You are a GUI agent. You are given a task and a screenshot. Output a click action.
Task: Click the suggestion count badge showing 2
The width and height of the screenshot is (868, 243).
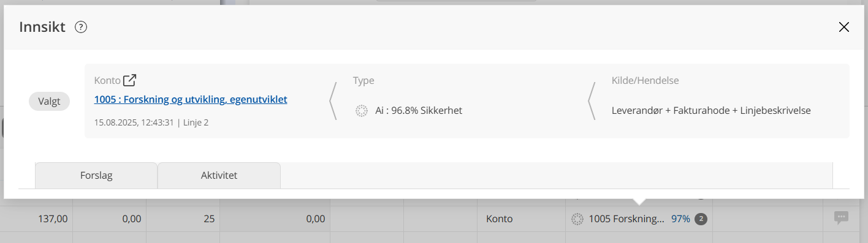tap(701, 219)
